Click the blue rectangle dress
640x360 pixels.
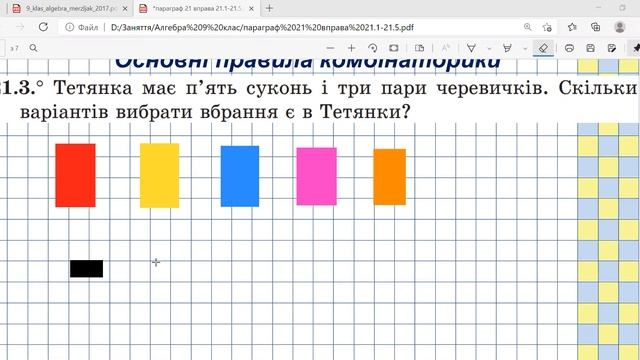240,176
